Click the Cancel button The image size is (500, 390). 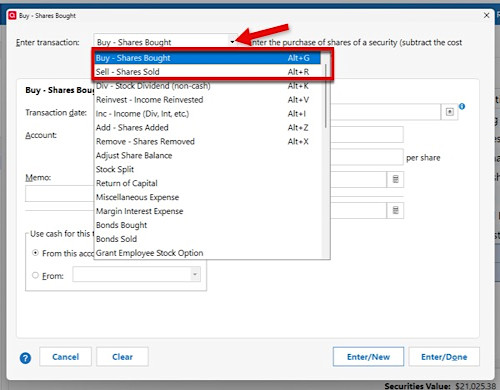point(65,357)
